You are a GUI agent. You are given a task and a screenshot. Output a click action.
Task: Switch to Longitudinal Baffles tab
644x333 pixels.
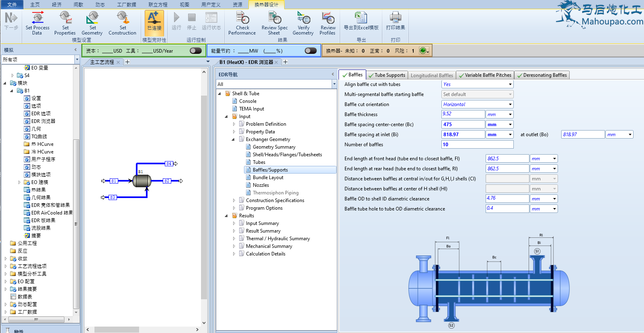coord(432,75)
